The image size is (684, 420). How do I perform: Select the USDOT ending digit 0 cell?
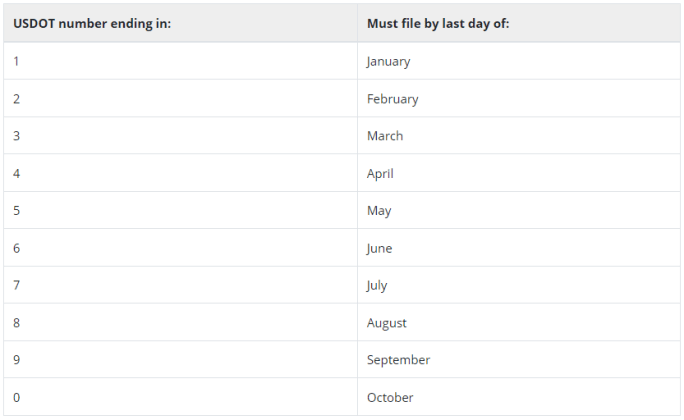click(x=17, y=397)
